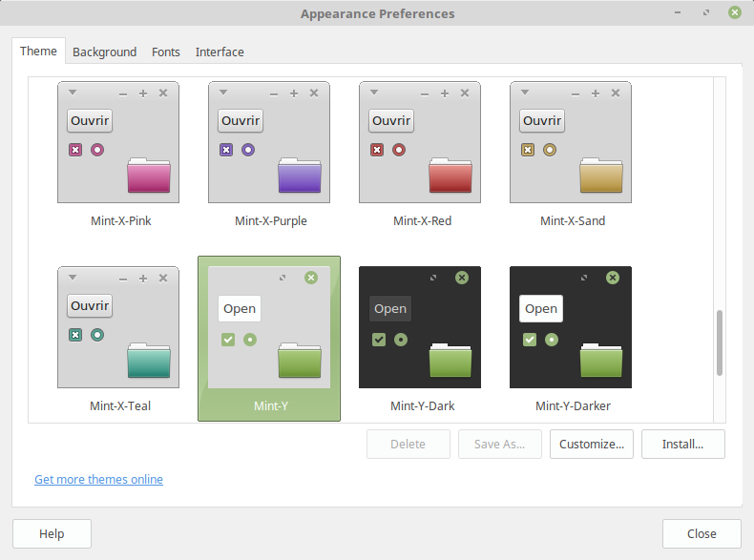Click dropdown arrow in Mint-X-Purple preview

coord(223,93)
